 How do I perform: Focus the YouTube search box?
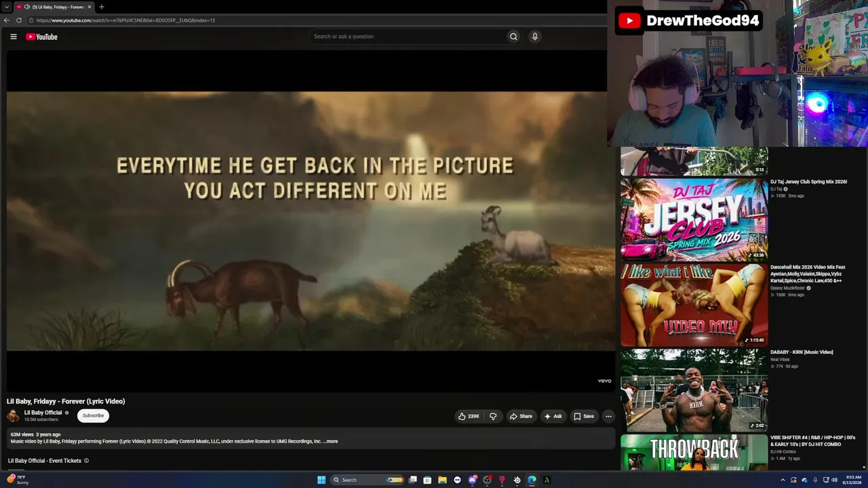(x=407, y=37)
